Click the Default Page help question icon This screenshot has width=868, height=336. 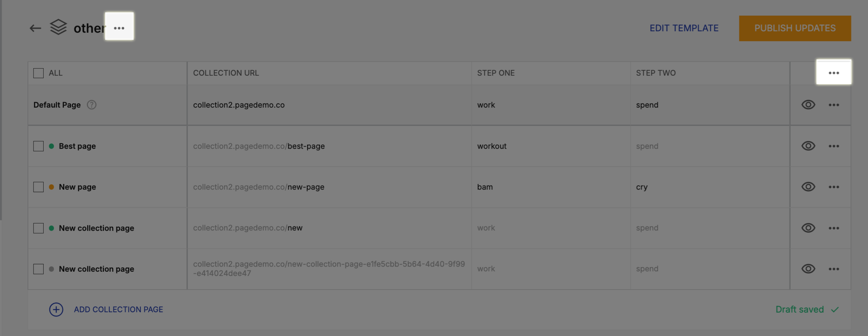[92, 105]
